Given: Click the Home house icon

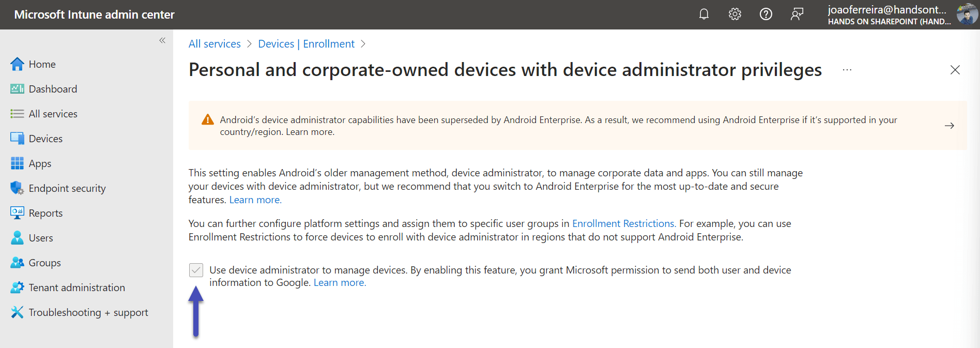Looking at the screenshot, I should click(17, 64).
